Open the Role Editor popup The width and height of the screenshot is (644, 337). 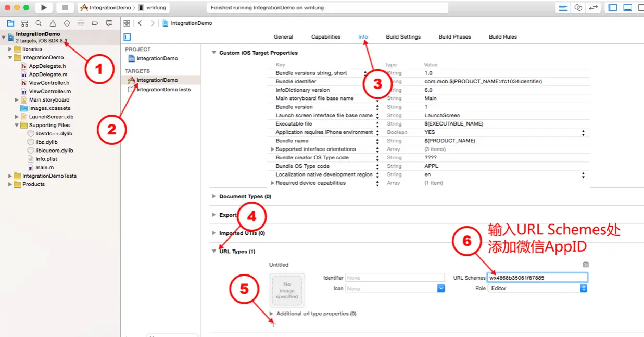click(x=537, y=288)
